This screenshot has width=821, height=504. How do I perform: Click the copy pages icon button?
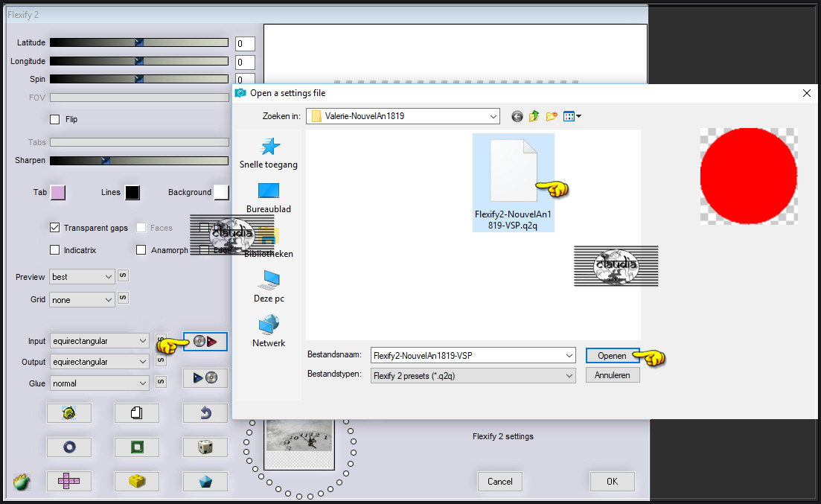pyautogui.click(x=137, y=413)
